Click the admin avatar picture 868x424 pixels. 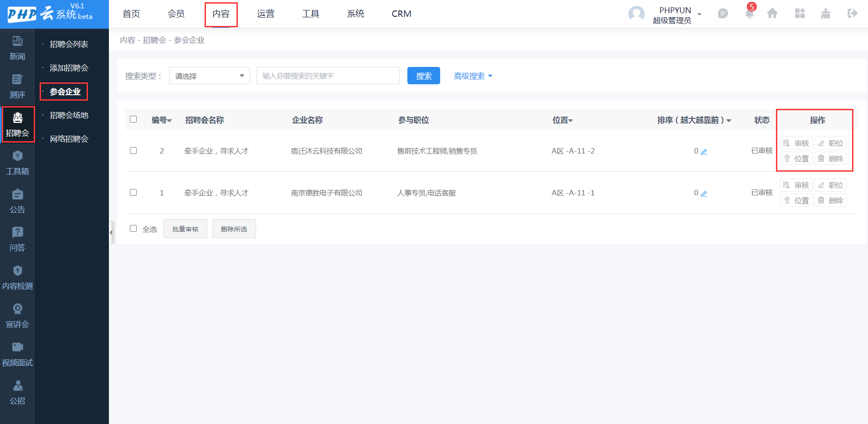636,14
